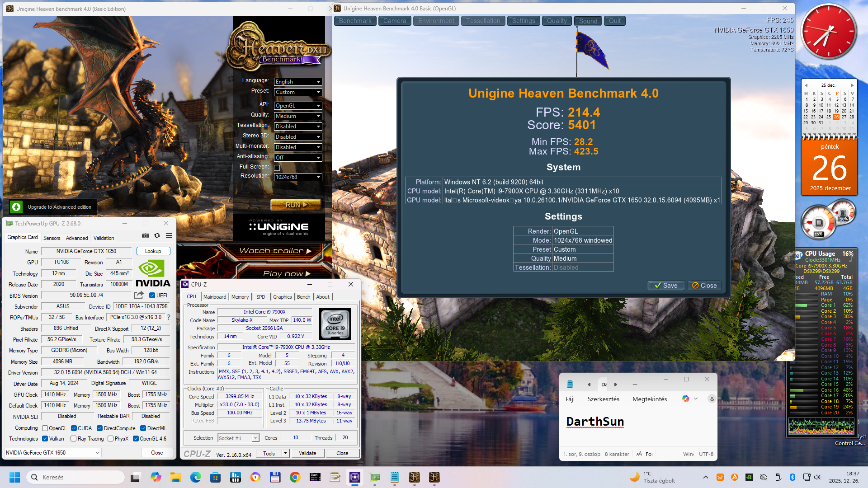Toggle the Ray Tracing checkbox
868x488 pixels.
click(x=74, y=439)
